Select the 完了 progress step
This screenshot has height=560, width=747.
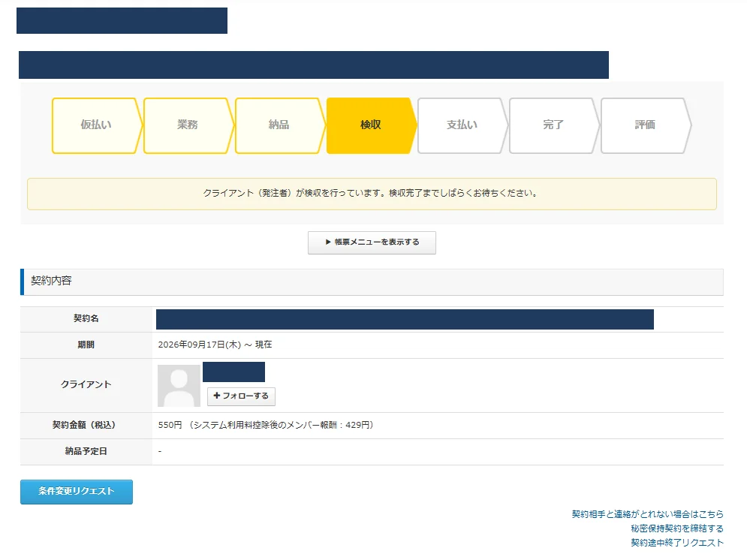(x=553, y=125)
